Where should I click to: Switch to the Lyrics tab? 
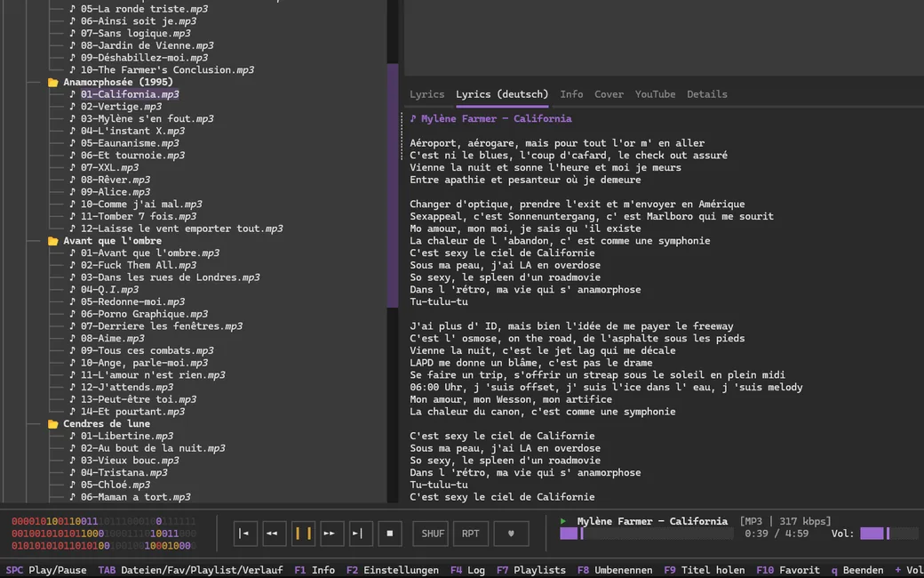(426, 94)
